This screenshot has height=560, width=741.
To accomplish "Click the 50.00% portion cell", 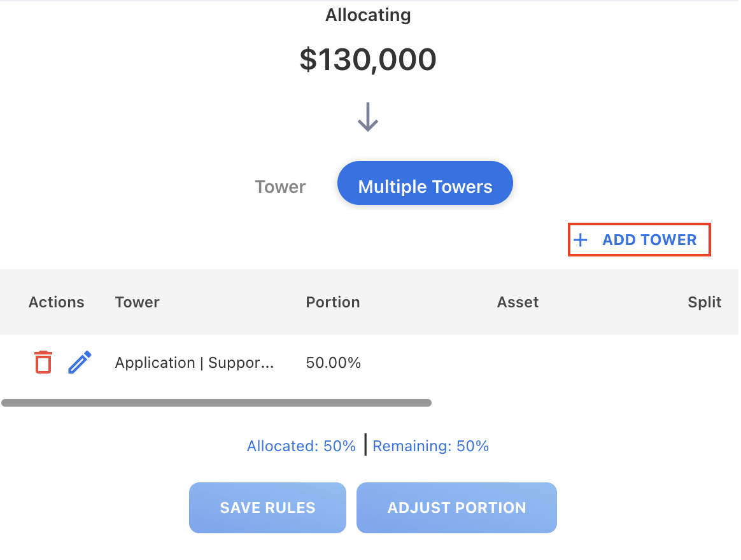I will pyautogui.click(x=333, y=363).
